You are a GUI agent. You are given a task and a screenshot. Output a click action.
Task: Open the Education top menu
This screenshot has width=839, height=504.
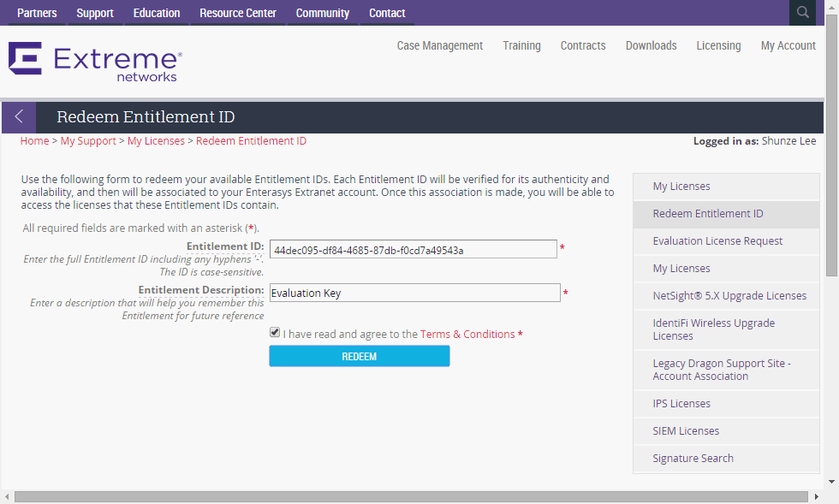point(156,13)
